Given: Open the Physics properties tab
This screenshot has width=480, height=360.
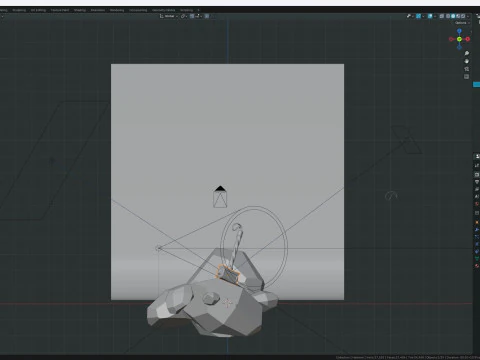Looking at the screenshot, I should coord(477,244).
